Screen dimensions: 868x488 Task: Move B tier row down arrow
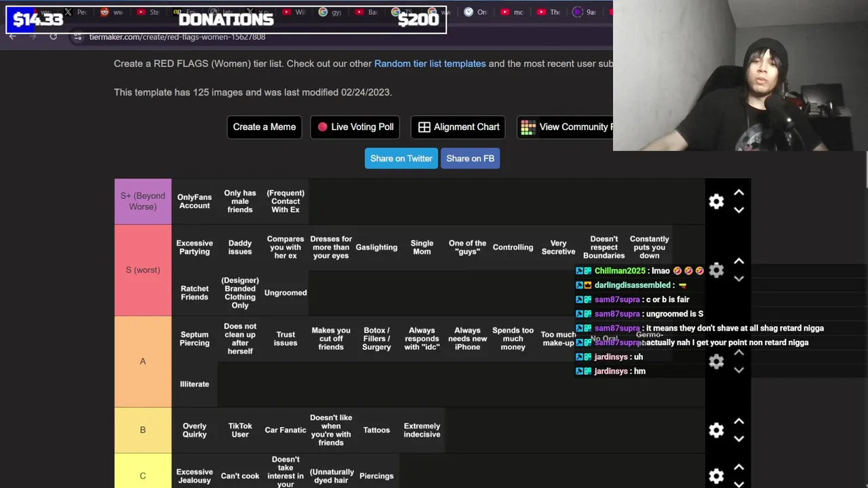[739, 439]
